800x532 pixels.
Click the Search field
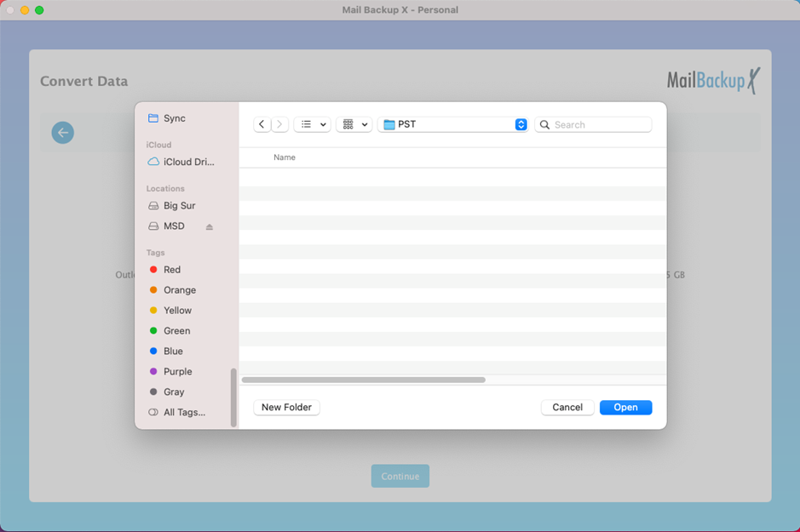click(593, 124)
